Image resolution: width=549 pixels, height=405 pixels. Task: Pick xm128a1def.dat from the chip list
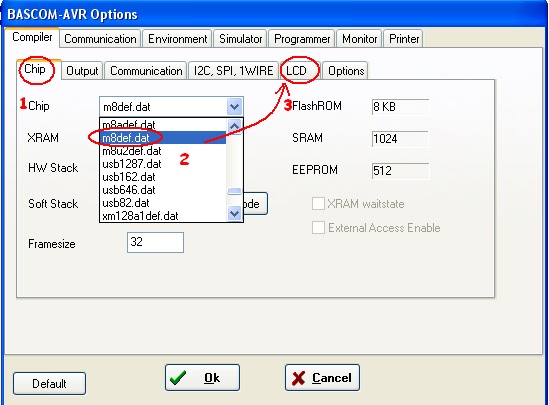click(163, 216)
